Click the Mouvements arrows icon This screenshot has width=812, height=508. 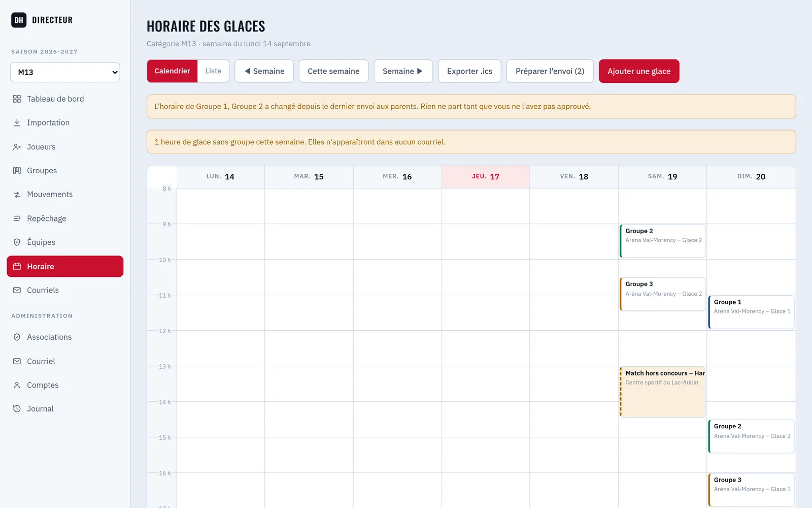click(17, 195)
